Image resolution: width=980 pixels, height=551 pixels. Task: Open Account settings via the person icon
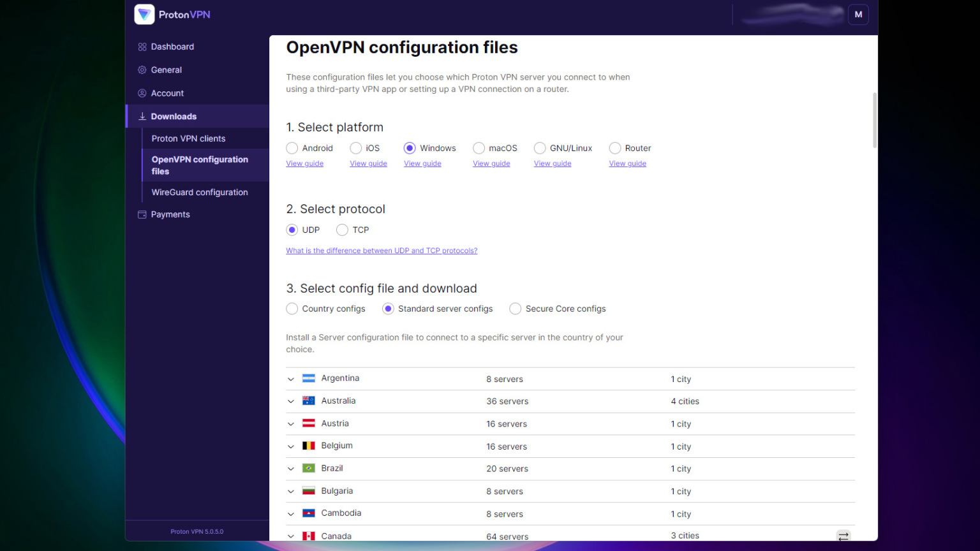(x=141, y=92)
